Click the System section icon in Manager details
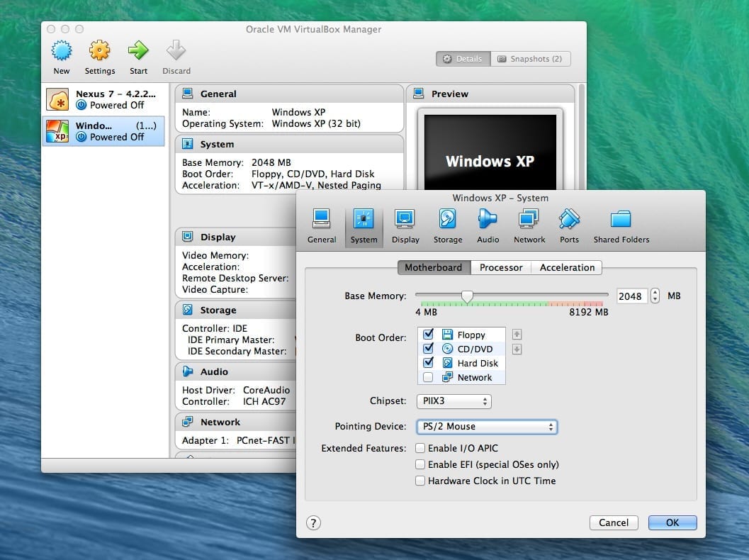 coord(188,144)
